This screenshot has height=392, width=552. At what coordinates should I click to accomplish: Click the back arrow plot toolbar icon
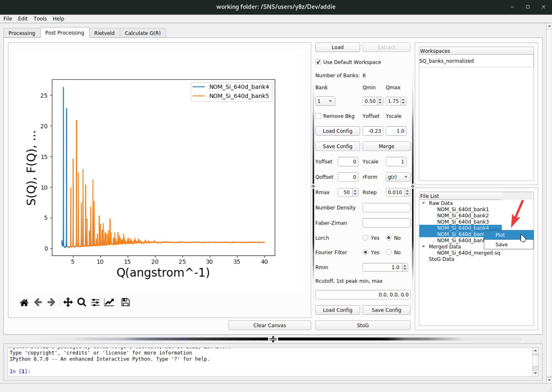[38, 302]
